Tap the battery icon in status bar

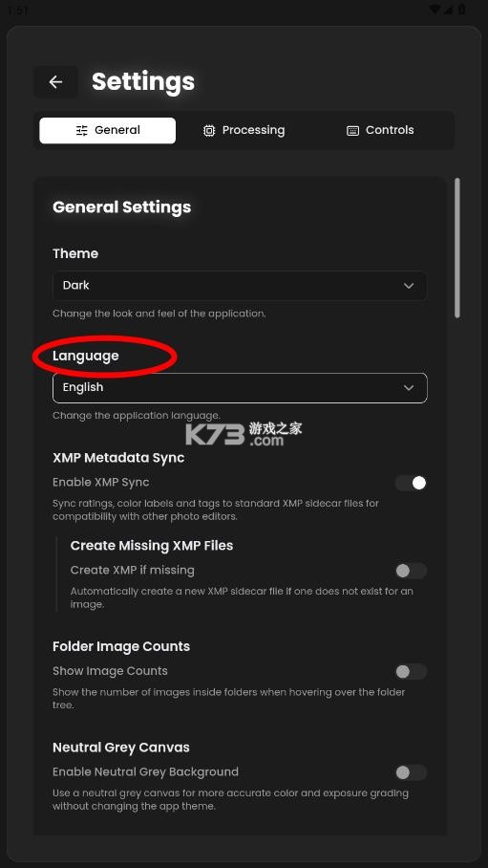coord(462,10)
